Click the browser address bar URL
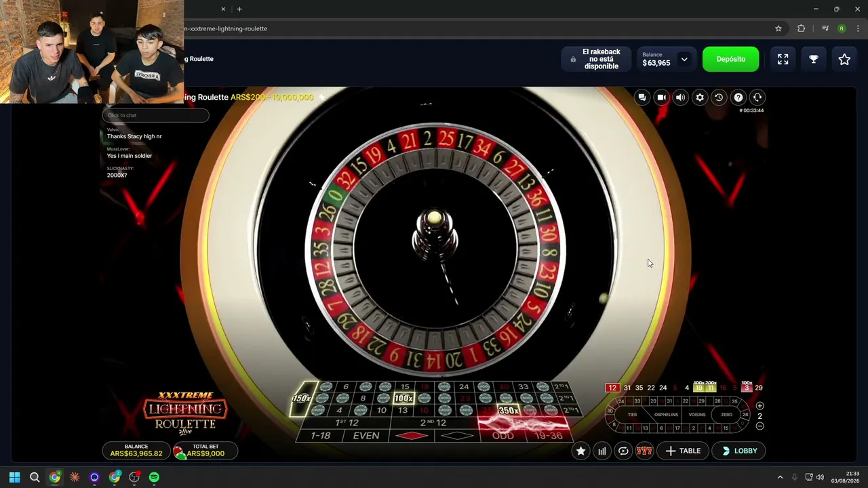This screenshot has height=488, width=868. pos(226,28)
